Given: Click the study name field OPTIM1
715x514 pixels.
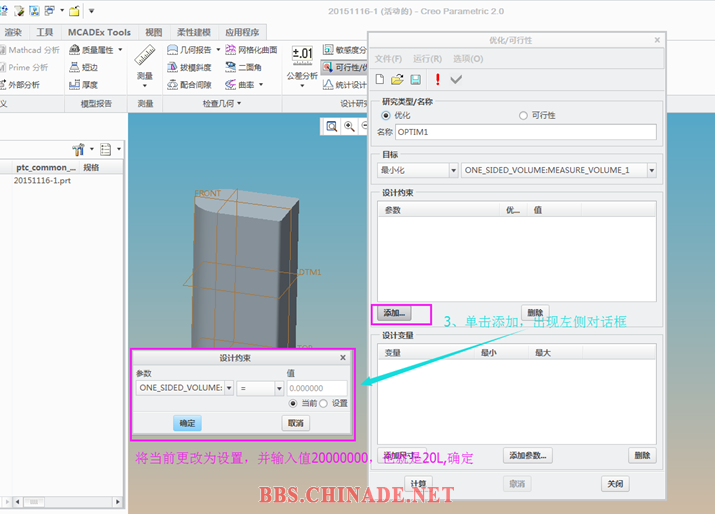Looking at the screenshot, I should (x=526, y=132).
